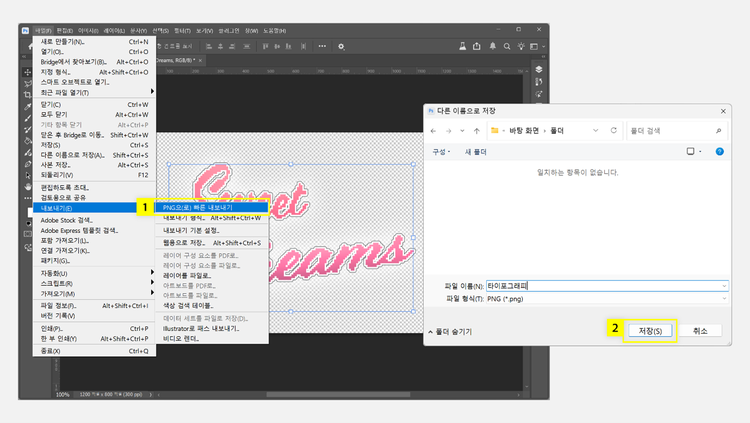Choose PNG으(로) 빠른 내보내기
750x423 pixels.
211,208
